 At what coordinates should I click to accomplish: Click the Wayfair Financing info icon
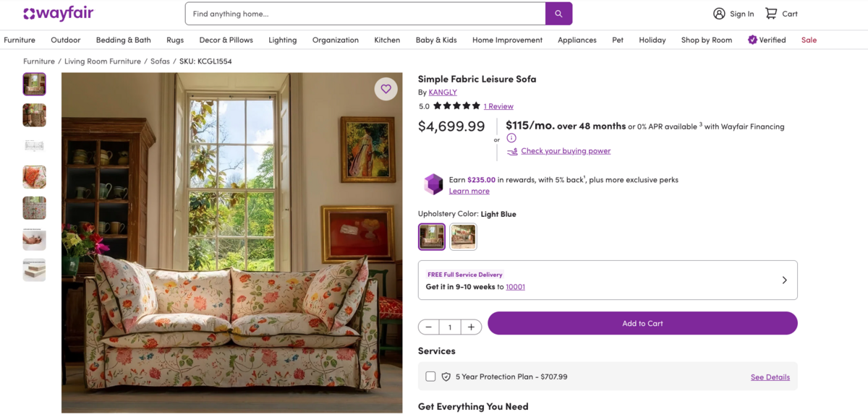click(512, 137)
